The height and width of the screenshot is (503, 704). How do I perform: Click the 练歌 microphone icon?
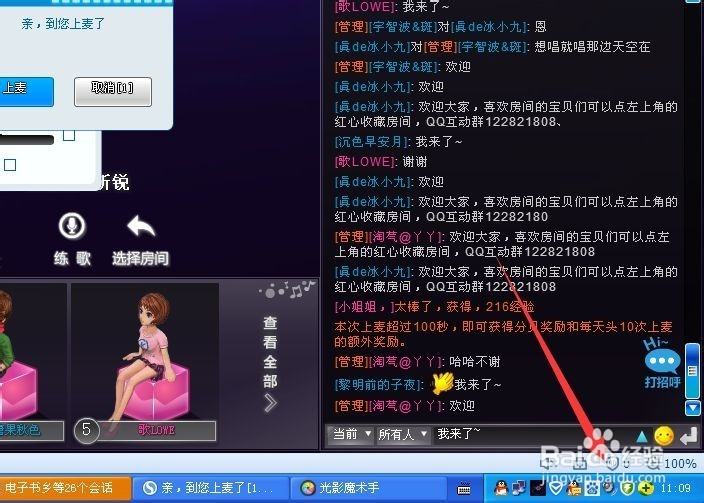pos(72,225)
